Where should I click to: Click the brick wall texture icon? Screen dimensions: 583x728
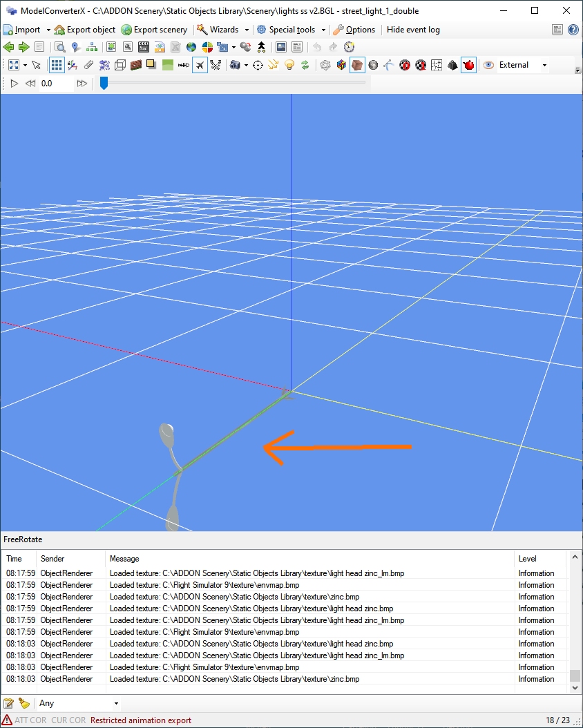(x=135, y=65)
